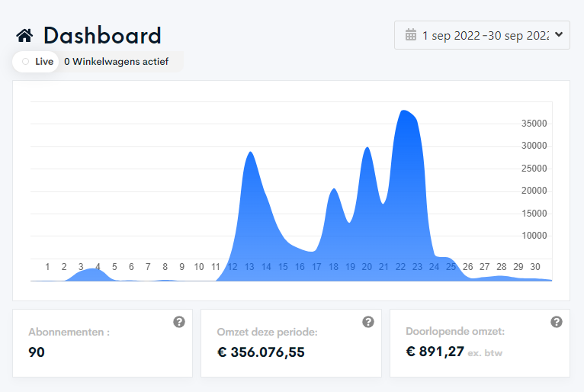Select chart peak at day 13

point(250,153)
